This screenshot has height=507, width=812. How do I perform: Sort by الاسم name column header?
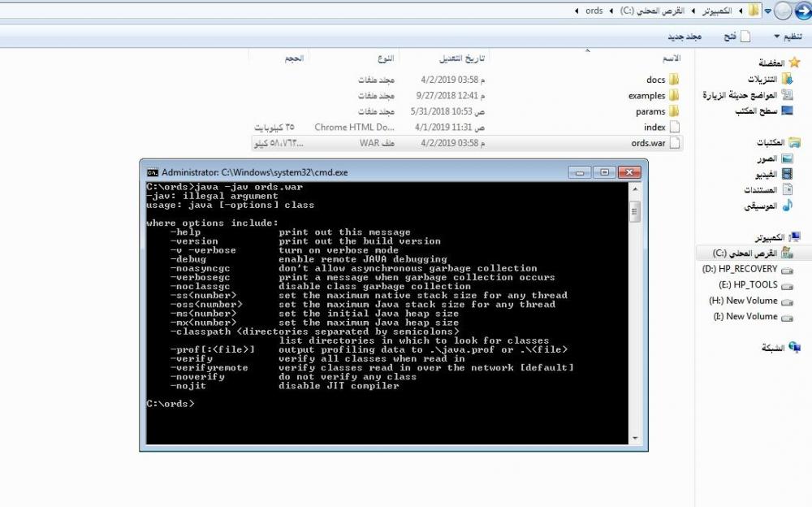click(672, 59)
